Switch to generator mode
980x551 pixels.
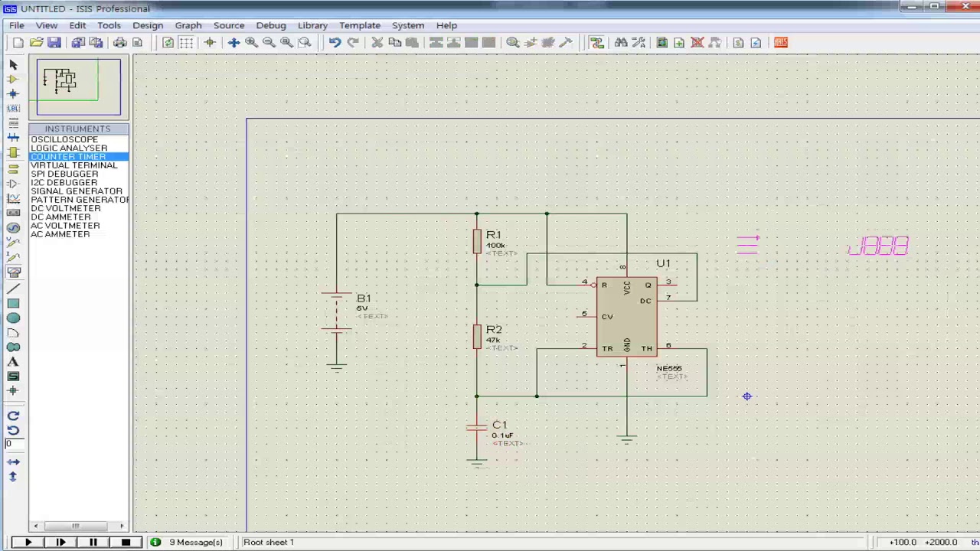(13, 227)
